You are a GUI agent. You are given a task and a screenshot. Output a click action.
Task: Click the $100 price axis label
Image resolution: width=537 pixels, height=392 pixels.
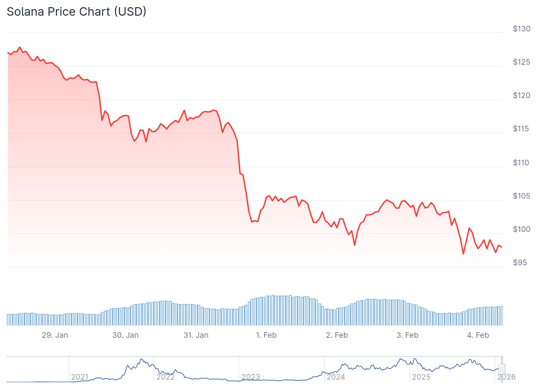[521, 229]
